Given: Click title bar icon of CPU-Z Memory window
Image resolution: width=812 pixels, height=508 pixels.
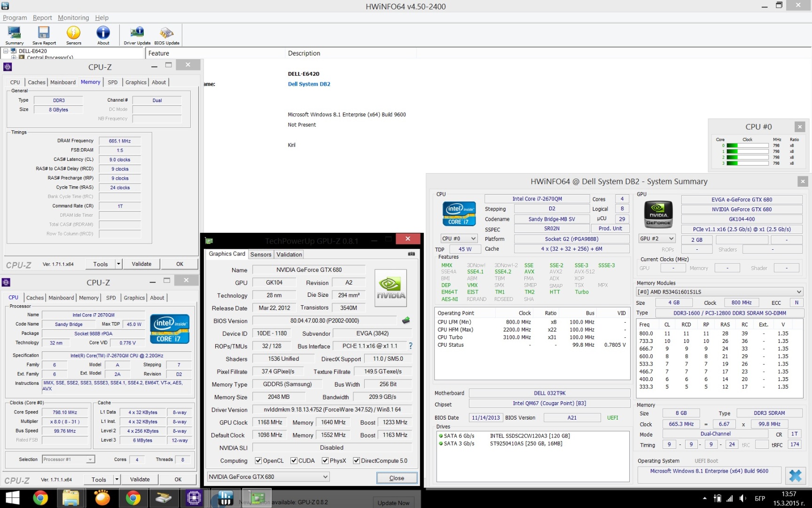Looking at the screenshot, I should point(8,67).
